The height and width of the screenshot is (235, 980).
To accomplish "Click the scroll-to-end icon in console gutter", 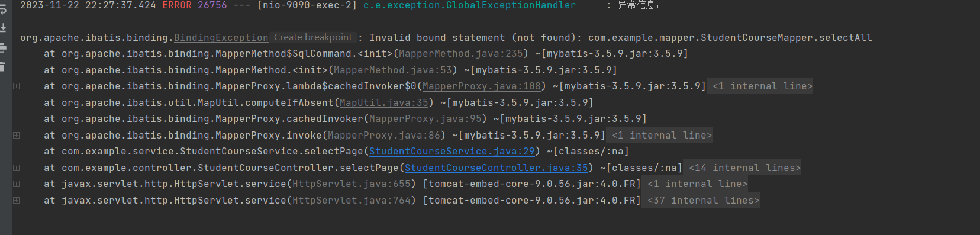I will pyautogui.click(x=3, y=28).
